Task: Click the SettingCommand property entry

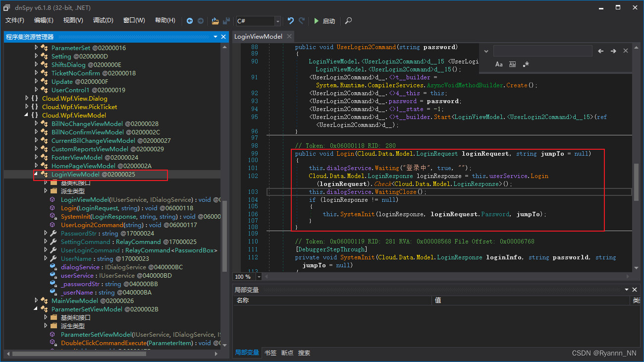Action: click(x=129, y=241)
